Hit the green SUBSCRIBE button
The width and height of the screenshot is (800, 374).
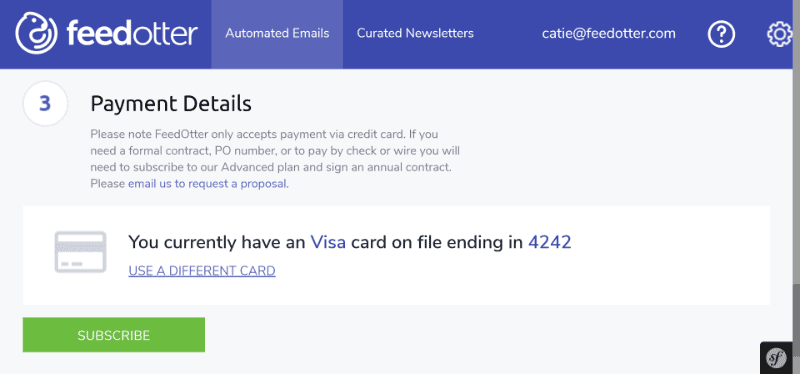(x=114, y=335)
